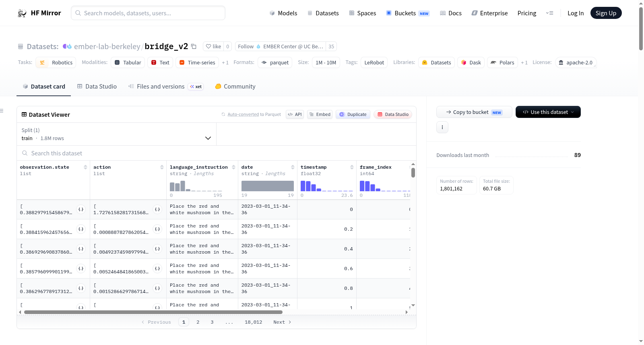Expand JSON for observation.state 0.388415962457656
This screenshot has width=644, height=345.
pos(81,229)
